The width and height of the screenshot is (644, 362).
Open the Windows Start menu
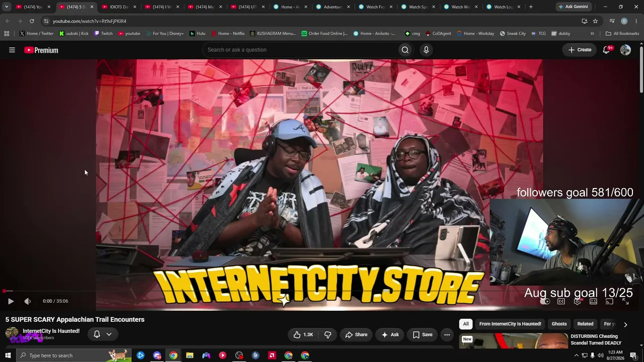tap(8, 355)
